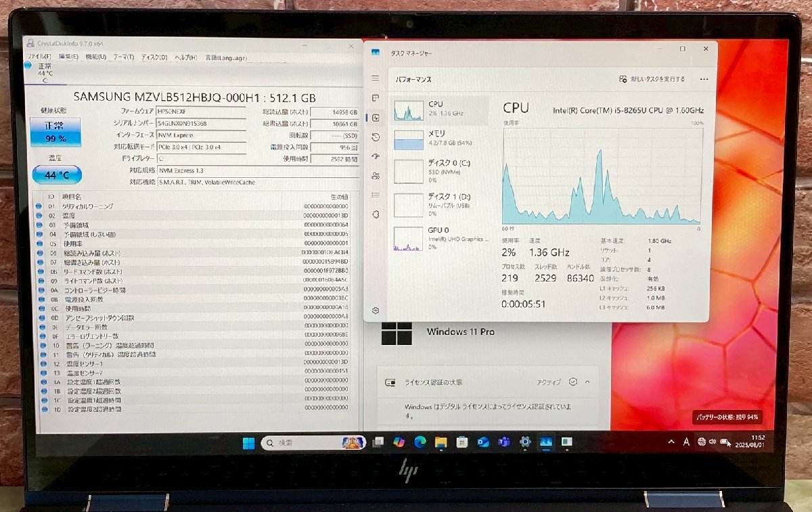Open ディスク(D) menu in CrystalDiskInfo
The image size is (812, 512).
[x=154, y=57]
